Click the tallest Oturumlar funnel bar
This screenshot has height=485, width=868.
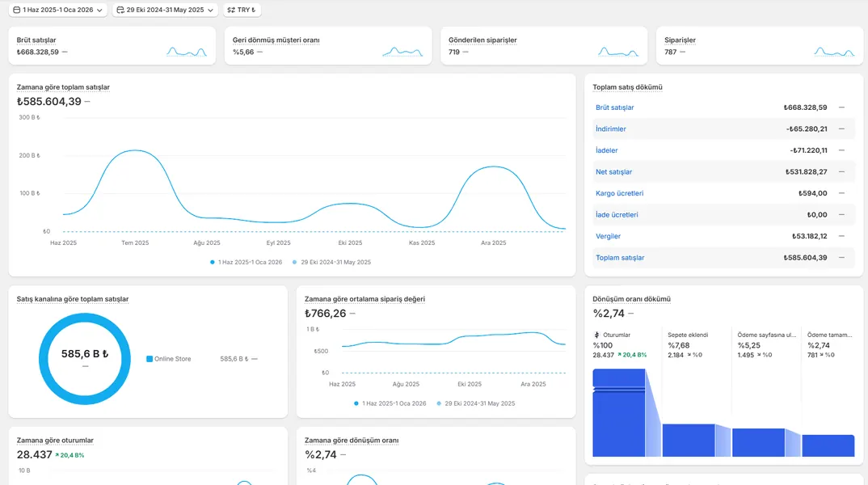coord(619,413)
